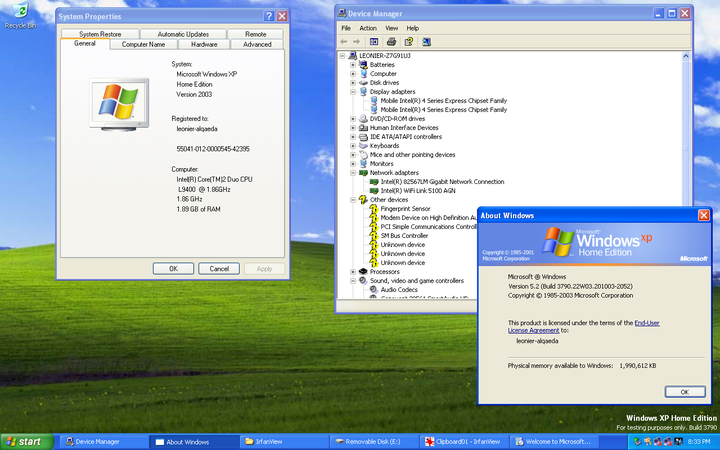Click the Forward arrow in Device Manager toolbar
720x450 pixels.
(x=356, y=42)
